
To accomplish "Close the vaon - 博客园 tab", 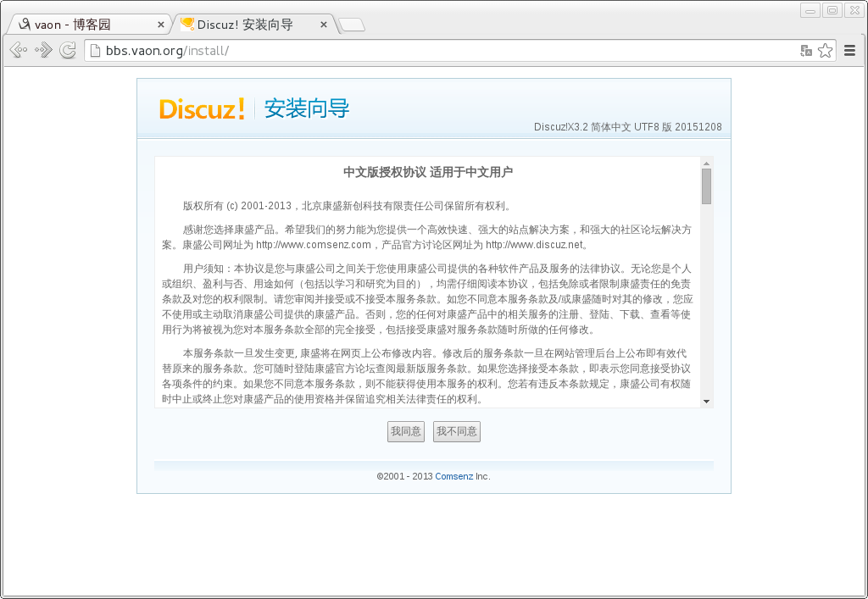I will tap(161, 25).
